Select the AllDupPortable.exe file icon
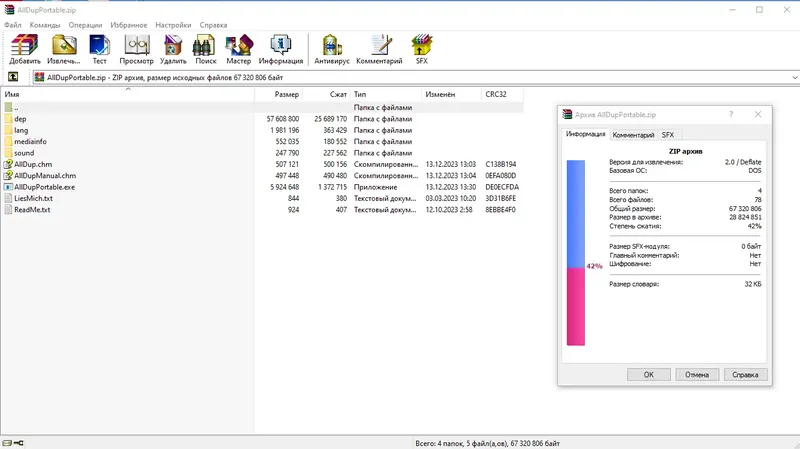This screenshot has height=449, width=800. (x=9, y=187)
